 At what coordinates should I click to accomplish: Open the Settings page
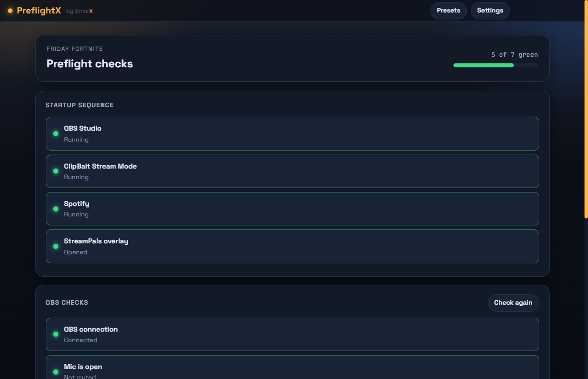(x=490, y=10)
